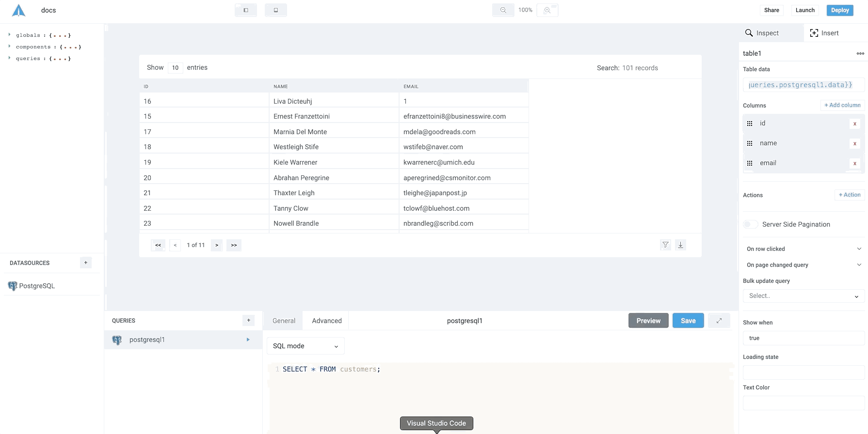Viewport: 868px width, 434px height.
Task: Toggle Server Side Pagination switch
Action: [750, 224]
